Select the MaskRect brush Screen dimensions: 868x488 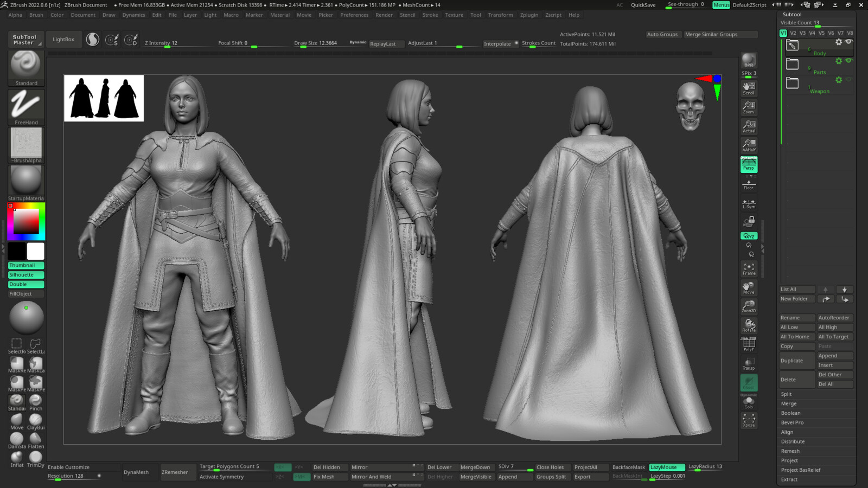click(x=17, y=365)
